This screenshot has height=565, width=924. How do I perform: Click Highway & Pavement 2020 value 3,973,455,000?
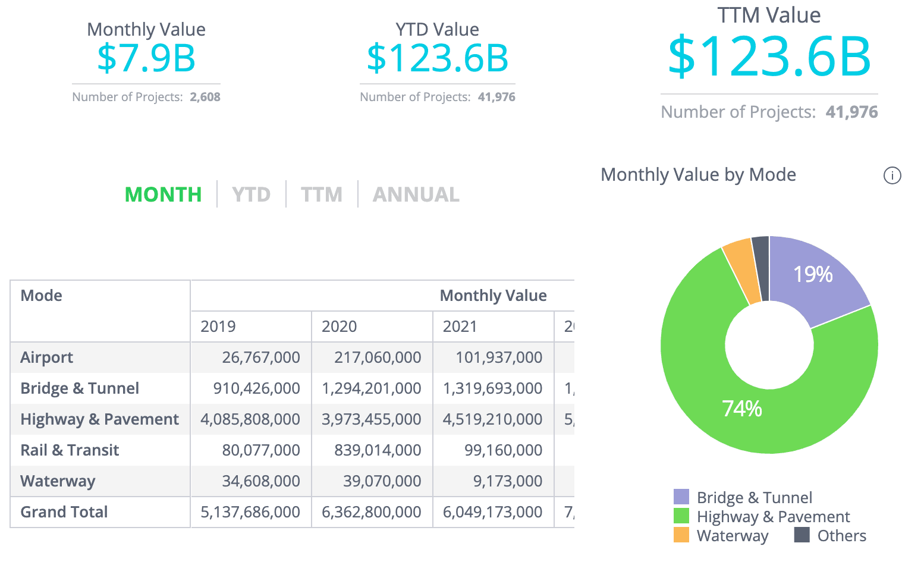click(372, 419)
